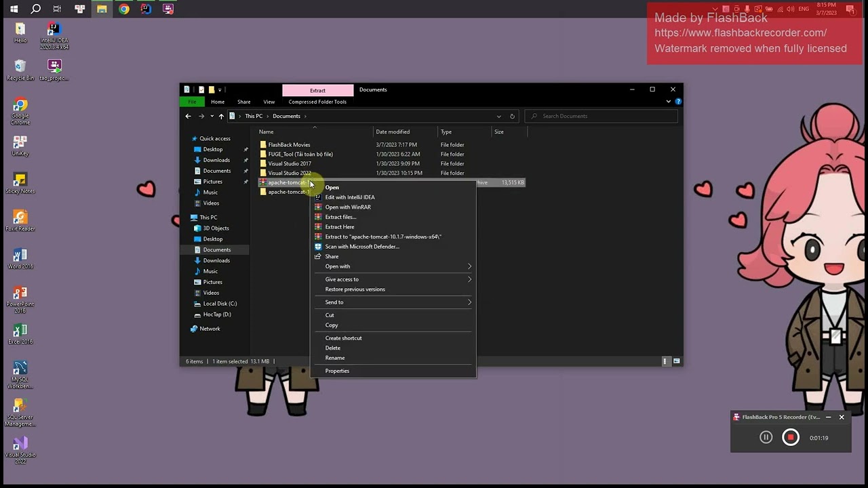Select the Sticky Notes desktop shortcut
The width and height of the screenshot is (868, 488).
click(x=20, y=183)
